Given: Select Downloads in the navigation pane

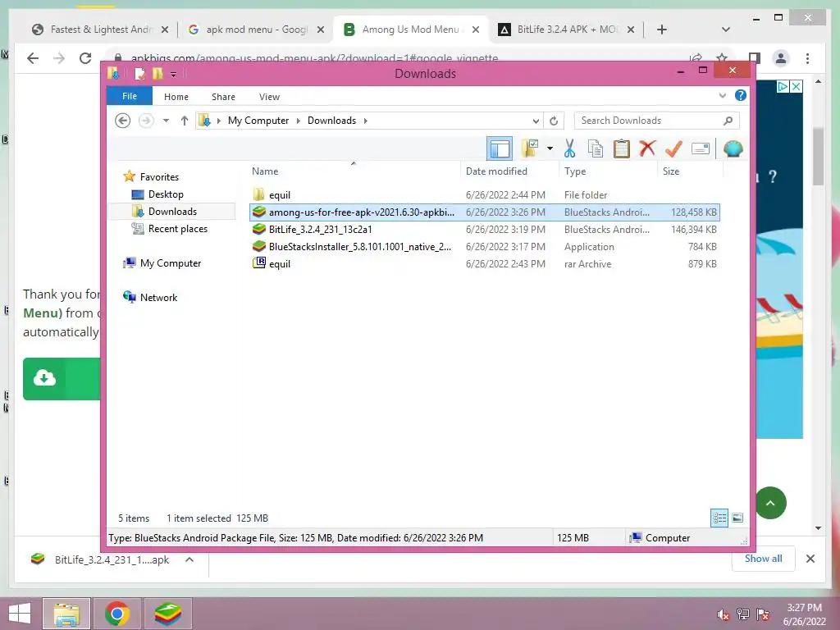Looking at the screenshot, I should click(172, 211).
